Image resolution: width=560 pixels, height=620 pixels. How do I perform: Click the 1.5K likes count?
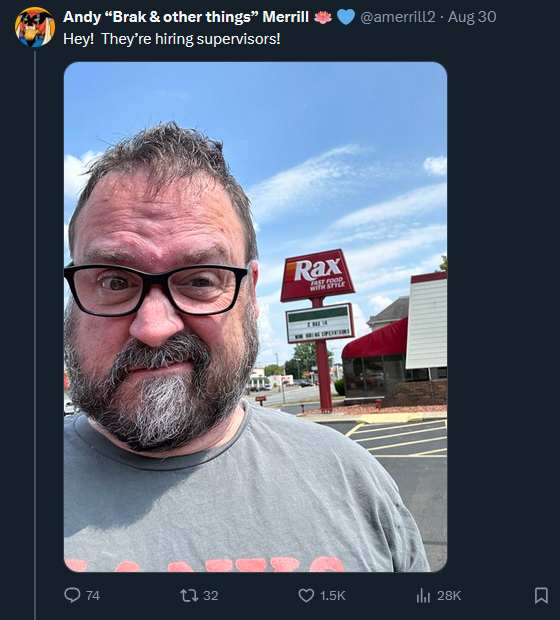point(333,595)
